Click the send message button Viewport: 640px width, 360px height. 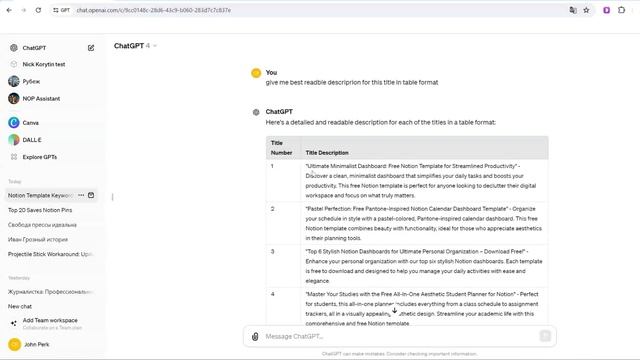(545, 336)
